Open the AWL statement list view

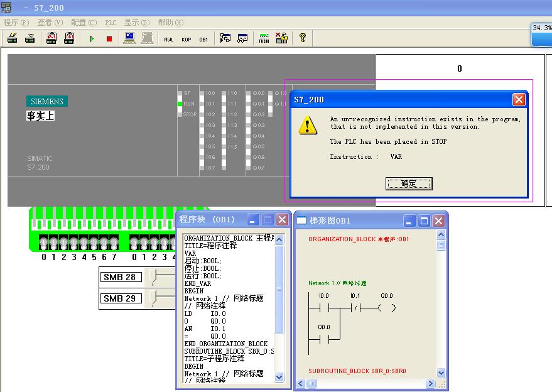[x=168, y=39]
